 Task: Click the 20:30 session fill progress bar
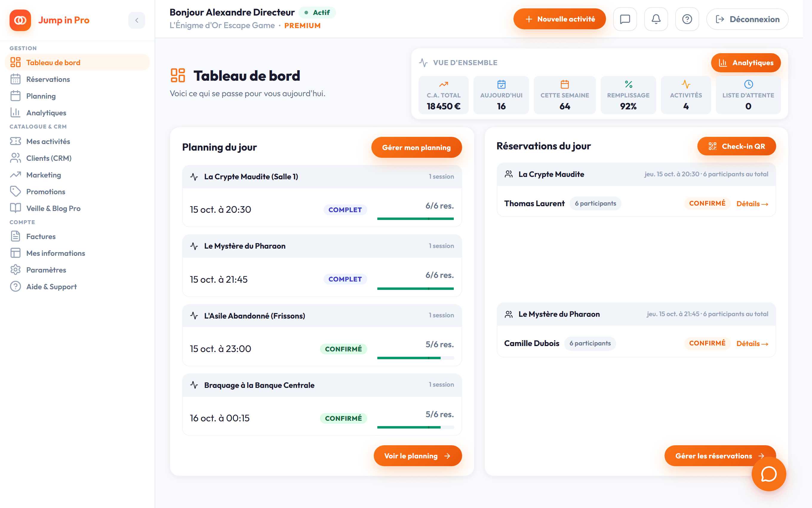415,219
